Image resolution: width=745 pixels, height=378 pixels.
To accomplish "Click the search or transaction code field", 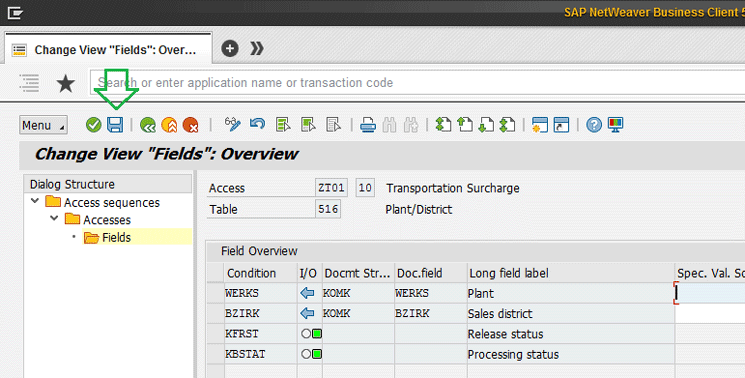I will (x=417, y=83).
